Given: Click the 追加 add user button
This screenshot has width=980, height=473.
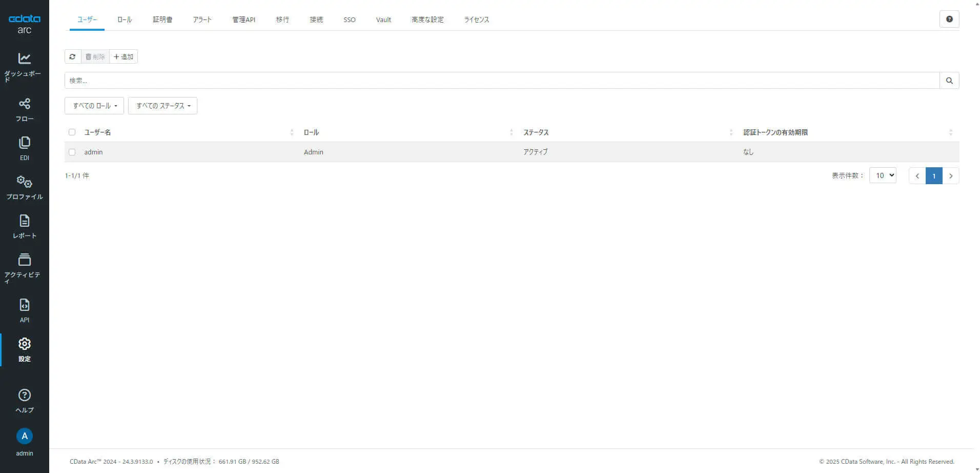Looking at the screenshot, I should (124, 56).
